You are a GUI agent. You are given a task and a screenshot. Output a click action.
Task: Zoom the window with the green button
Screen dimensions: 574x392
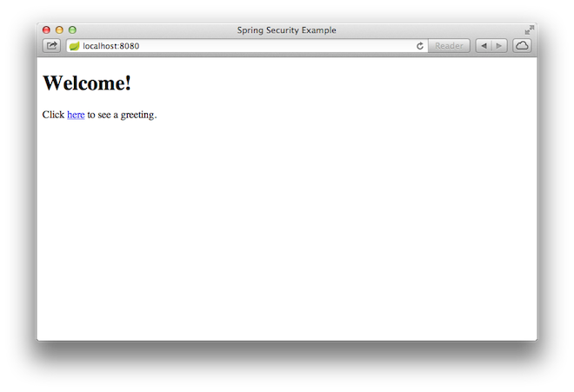click(x=72, y=30)
